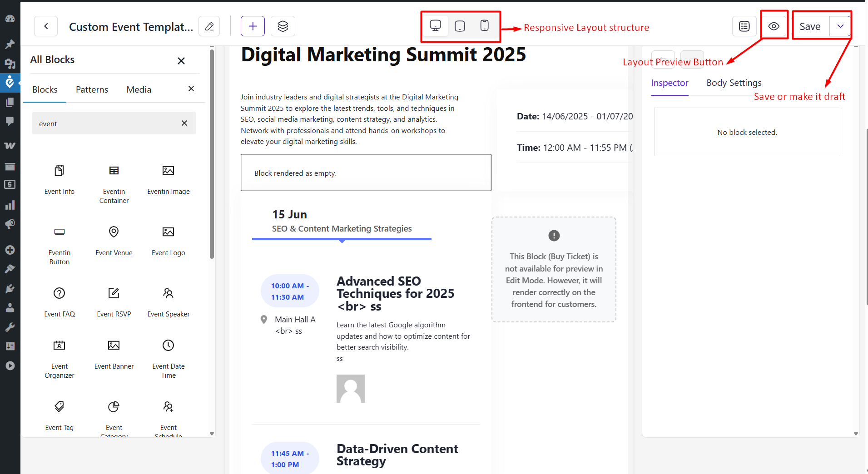Screen dimensions: 868x474
Task: Open the Eventin menu in the admin sidebar
Action: pyautogui.click(x=10, y=82)
